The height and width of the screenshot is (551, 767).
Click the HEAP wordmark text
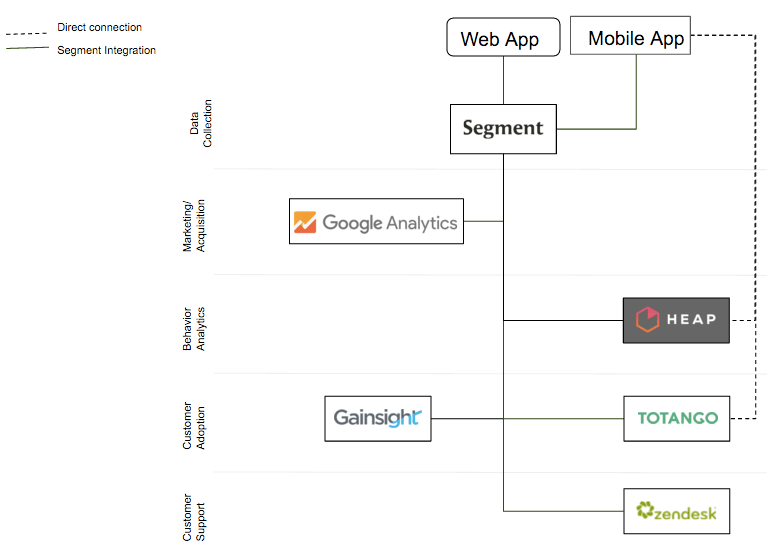(691, 320)
